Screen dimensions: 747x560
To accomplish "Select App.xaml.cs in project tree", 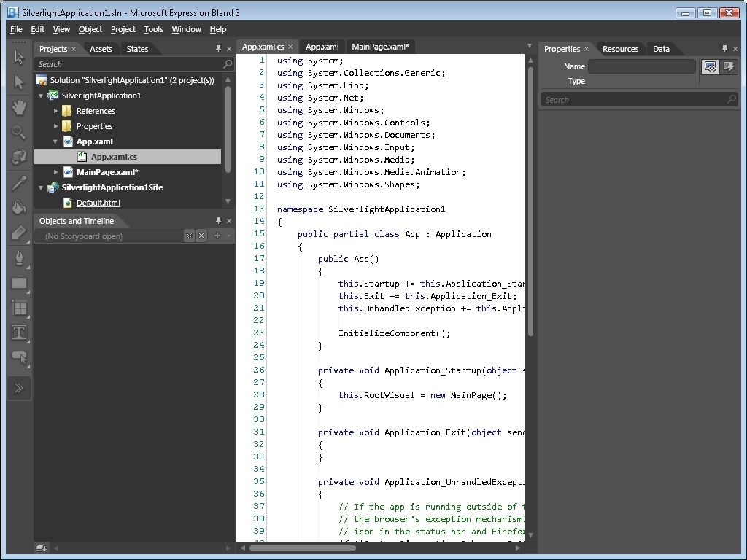I will (x=128, y=157).
